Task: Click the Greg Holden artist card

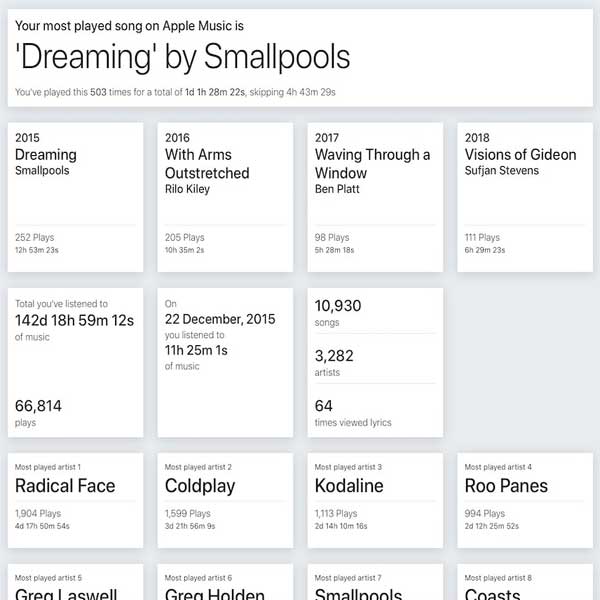Action: pos(225,582)
